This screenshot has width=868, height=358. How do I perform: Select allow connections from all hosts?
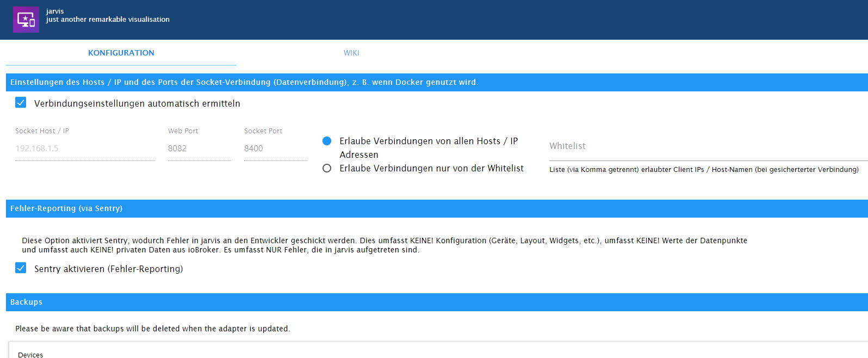327,141
